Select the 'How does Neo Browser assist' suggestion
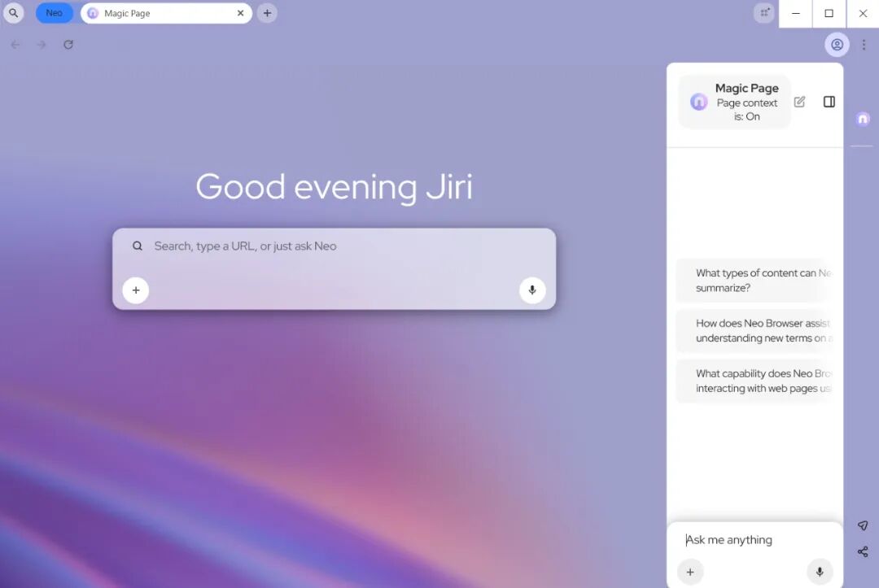This screenshot has height=588, width=879. click(757, 331)
